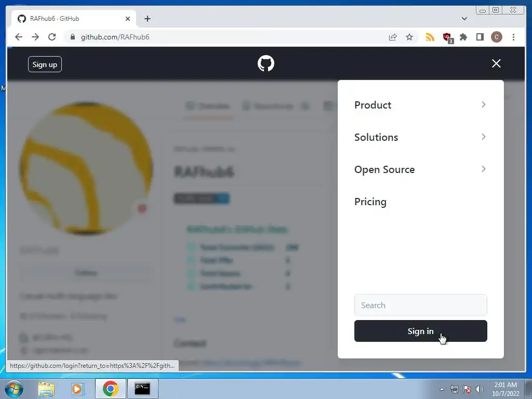Viewport: 532px width, 399px height.
Task: Reload the page
Action: click(x=52, y=37)
